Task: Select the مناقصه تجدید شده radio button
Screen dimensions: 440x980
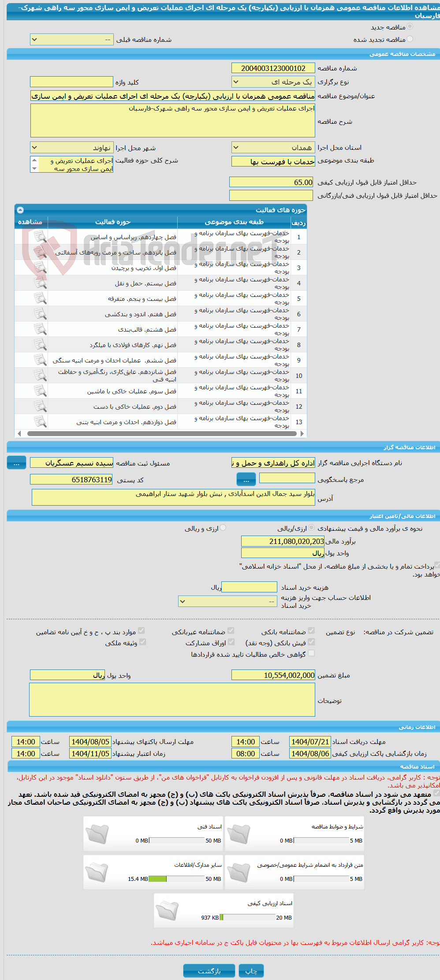Action: (410, 39)
